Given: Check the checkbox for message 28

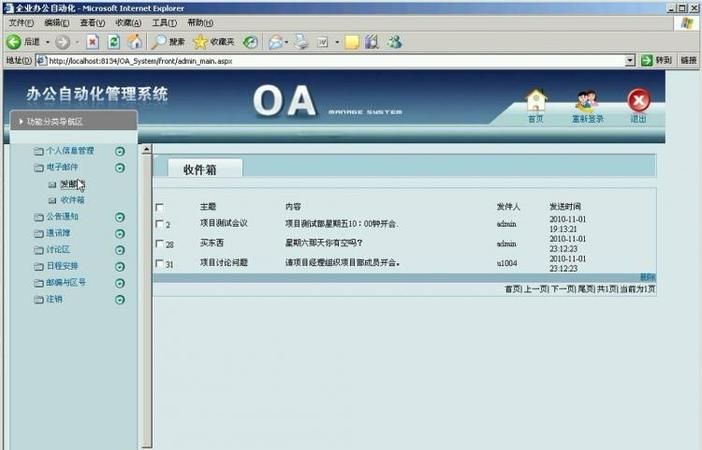Looking at the screenshot, I should pyautogui.click(x=159, y=244).
